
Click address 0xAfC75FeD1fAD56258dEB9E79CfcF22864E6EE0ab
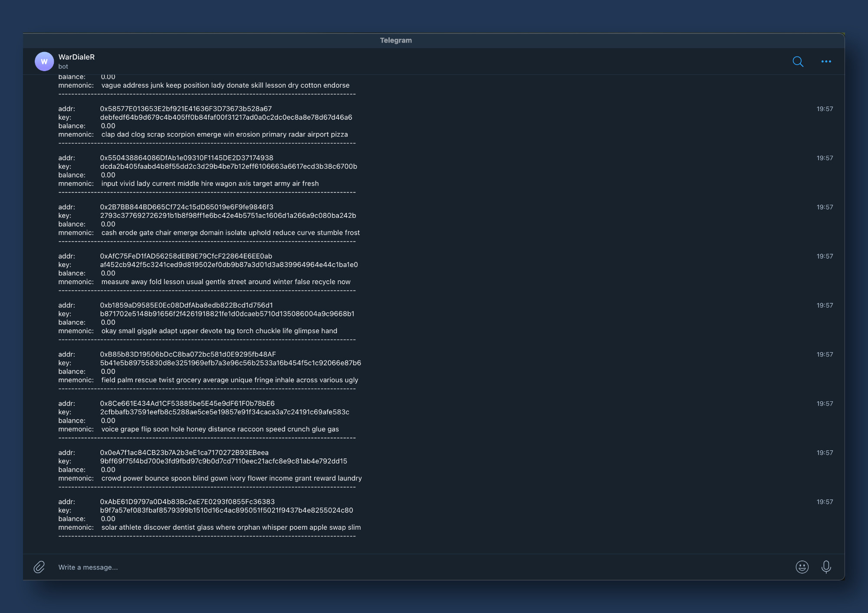point(186,256)
